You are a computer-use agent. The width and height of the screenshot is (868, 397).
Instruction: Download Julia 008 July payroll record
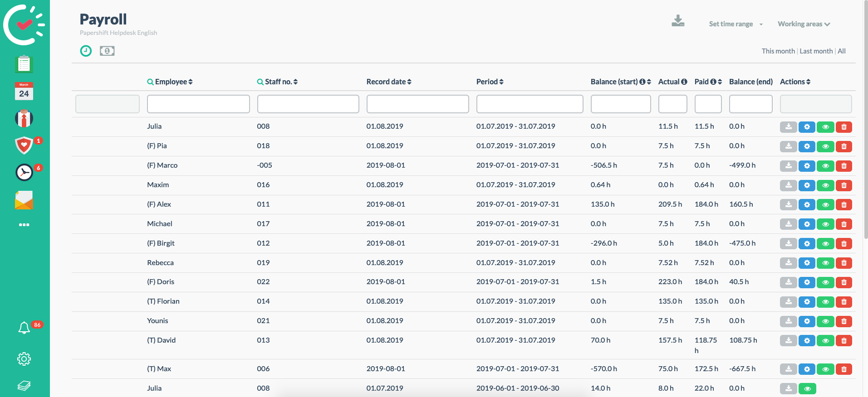click(x=789, y=127)
